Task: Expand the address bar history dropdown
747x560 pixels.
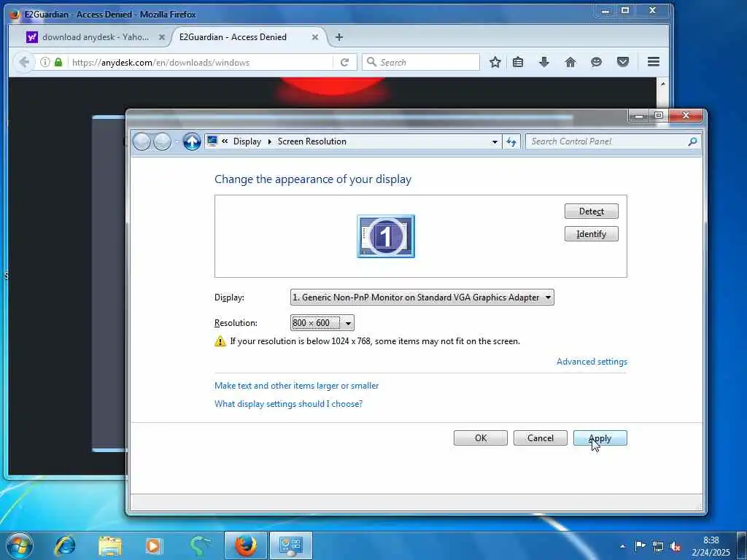Action: click(495, 141)
